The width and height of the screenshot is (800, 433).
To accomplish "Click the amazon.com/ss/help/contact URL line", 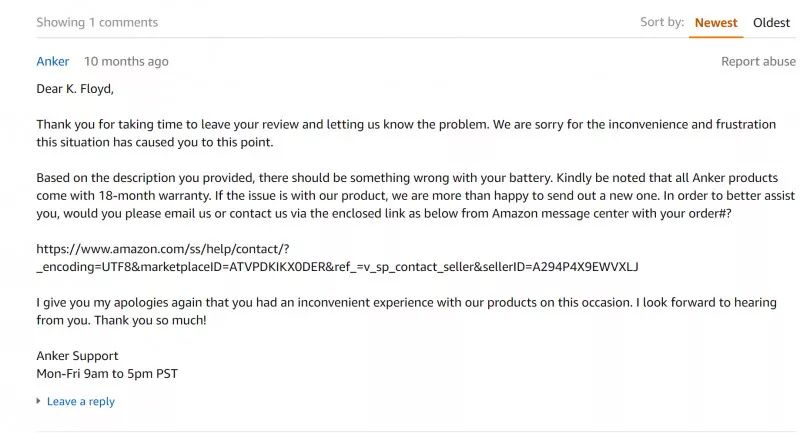I will point(163,248).
